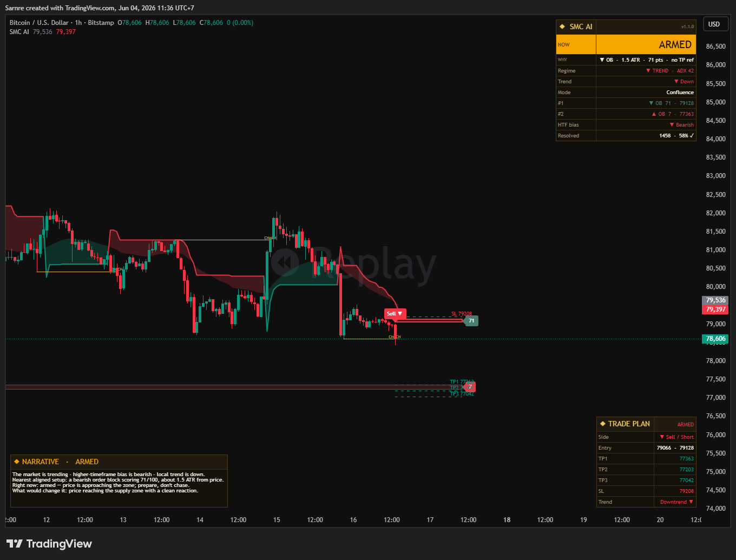Click narrative line starting 'Nearest aligned setup'
The height and width of the screenshot is (560, 736).
(x=118, y=480)
